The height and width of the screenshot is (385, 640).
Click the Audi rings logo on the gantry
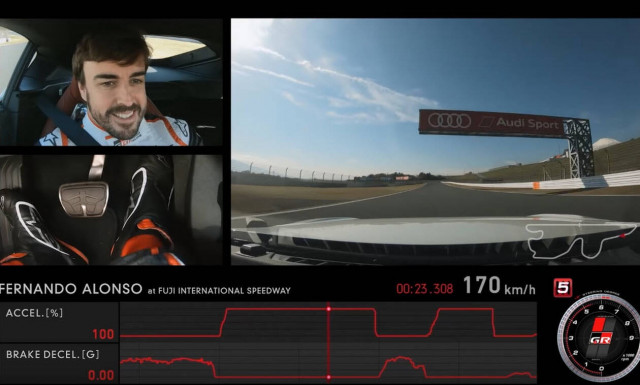449,120
